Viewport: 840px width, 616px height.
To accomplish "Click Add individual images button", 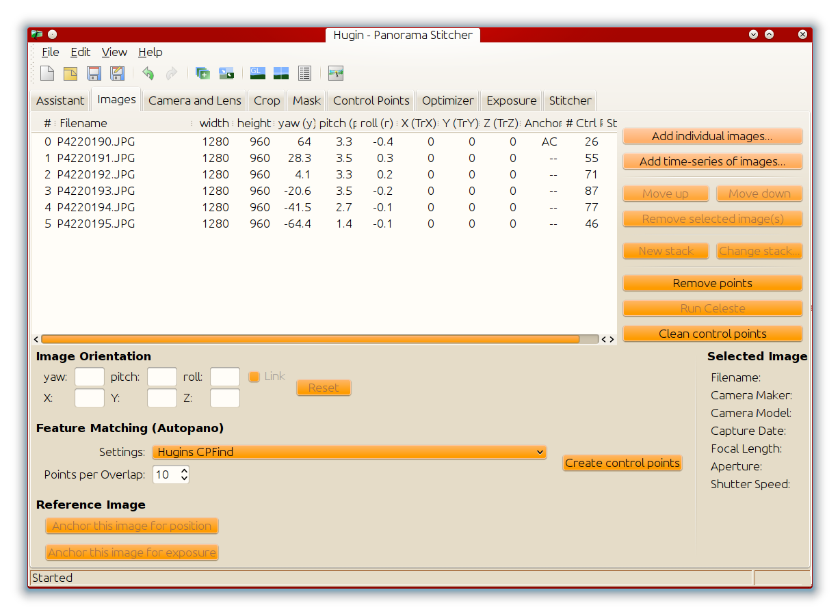I will click(x=712, y=136).
